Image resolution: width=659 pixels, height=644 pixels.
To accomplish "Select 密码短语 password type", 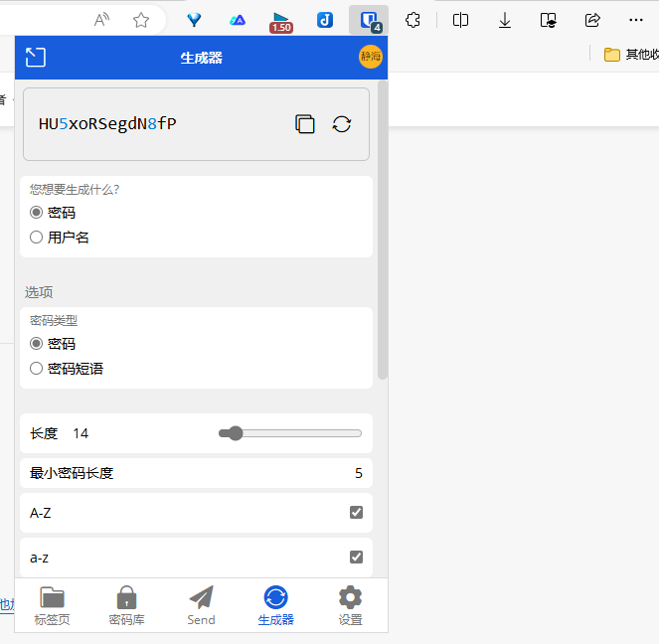I will [x=37, y=369].
